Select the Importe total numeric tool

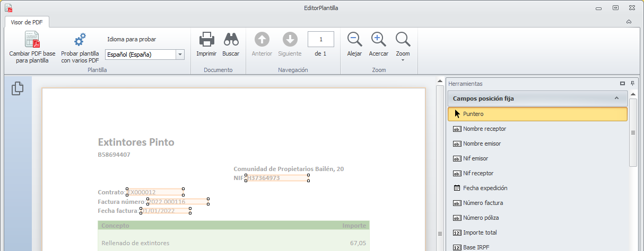click(537, 232)
